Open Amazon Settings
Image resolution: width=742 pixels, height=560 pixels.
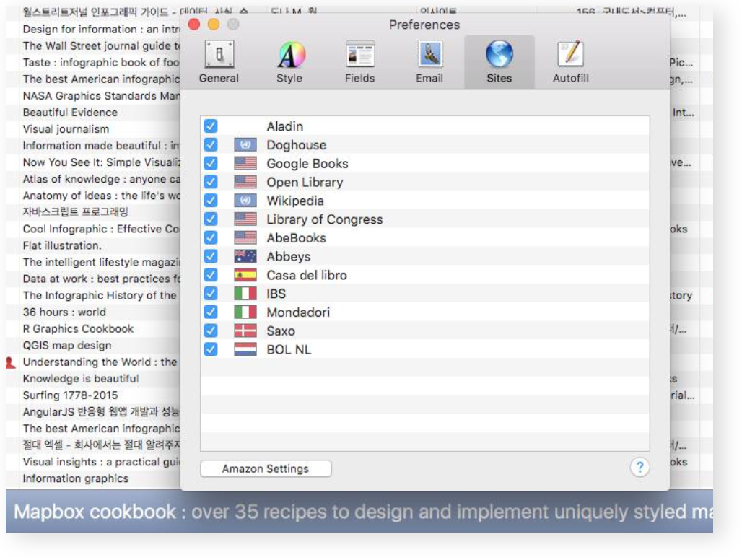coord(266,468)
